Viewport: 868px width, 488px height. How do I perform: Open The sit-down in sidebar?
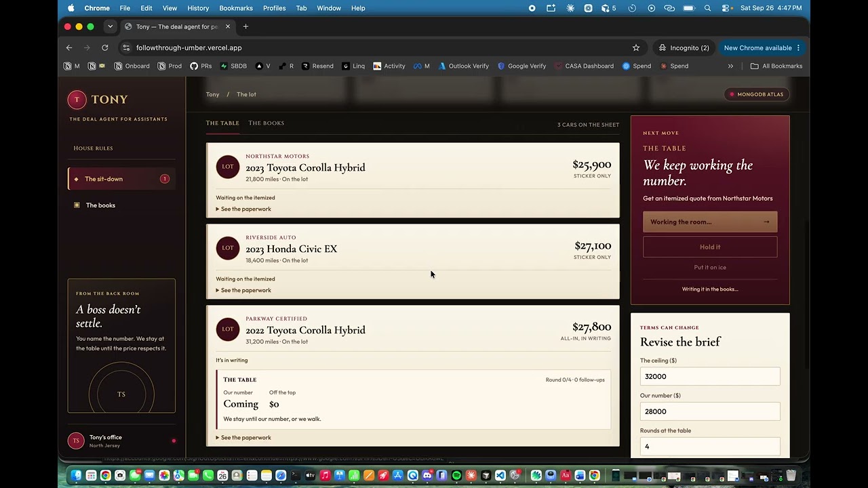point(121,179)
